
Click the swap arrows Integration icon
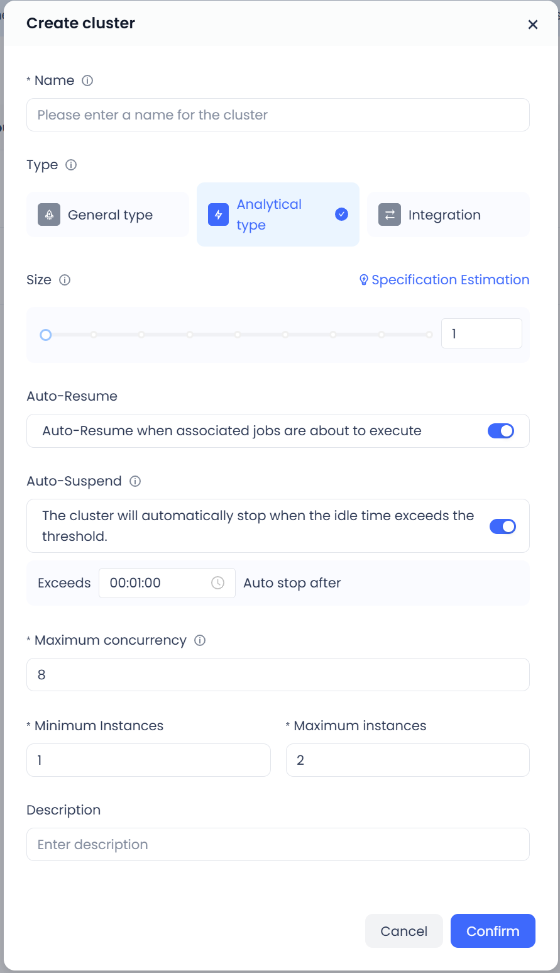coord(390,215)
